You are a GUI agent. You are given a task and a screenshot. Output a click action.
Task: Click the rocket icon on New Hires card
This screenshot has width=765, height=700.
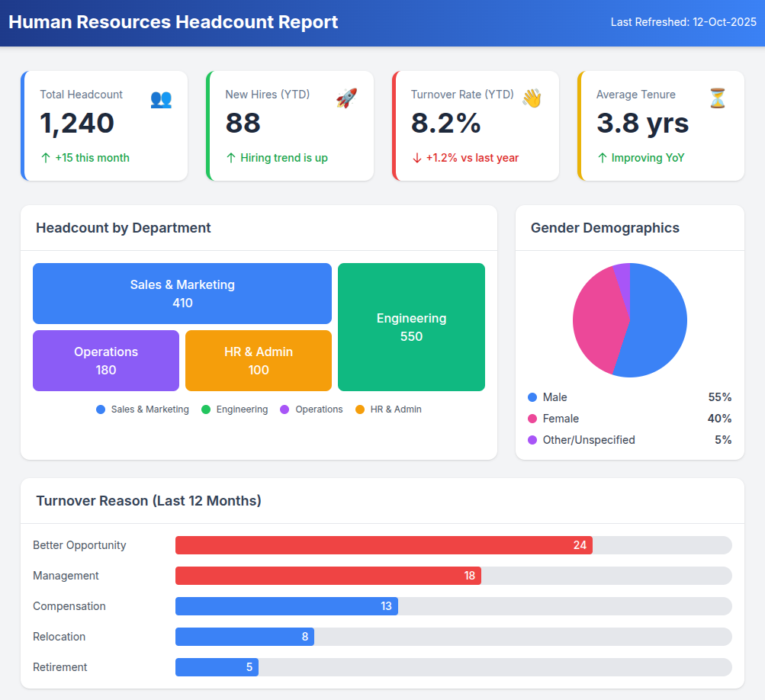[x=346, y=98]
